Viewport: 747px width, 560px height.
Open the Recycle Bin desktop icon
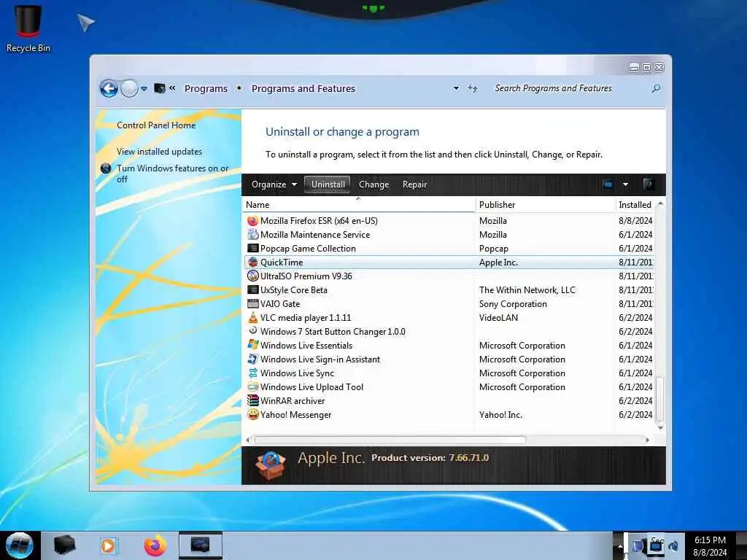click(28, 28)
